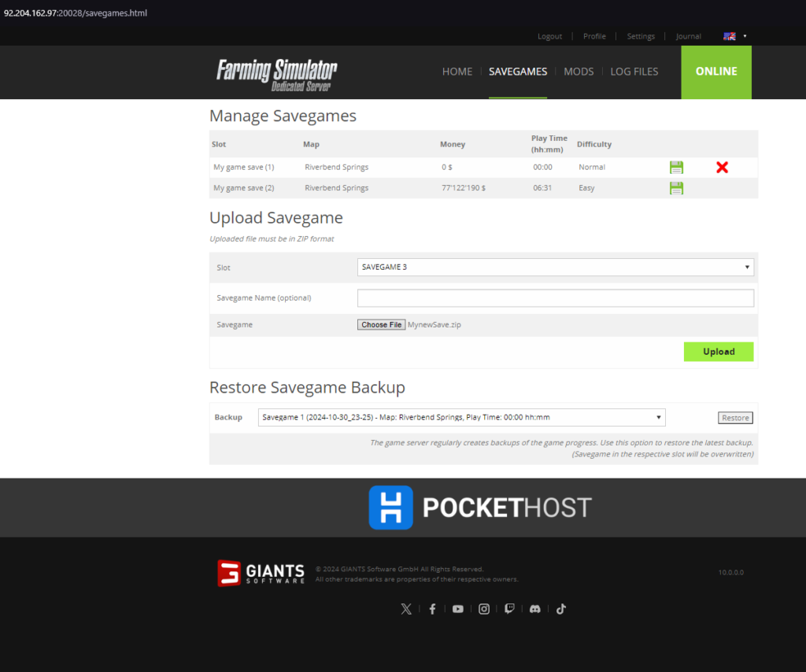Open the Twitch social icon

click(509, 609)
